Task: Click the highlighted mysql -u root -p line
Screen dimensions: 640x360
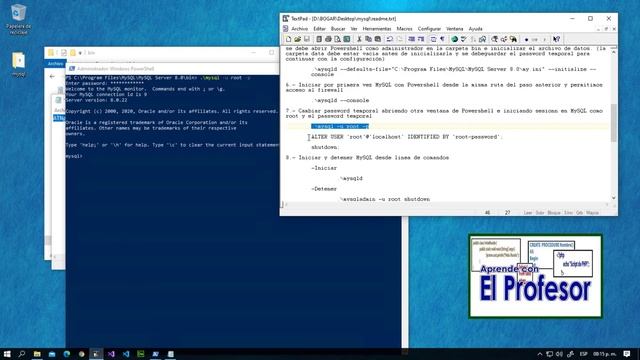Action: (x=340, y=127)
